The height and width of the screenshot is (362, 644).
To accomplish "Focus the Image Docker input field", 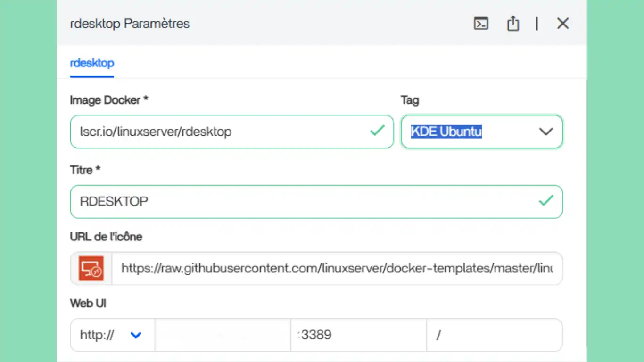I will pos(222,132).
